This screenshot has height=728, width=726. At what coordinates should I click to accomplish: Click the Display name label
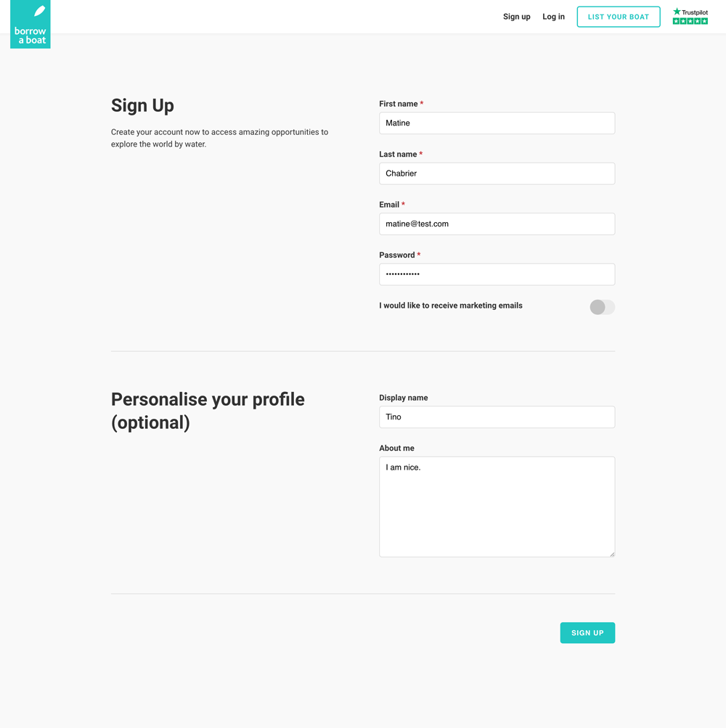tap(403, 398)
